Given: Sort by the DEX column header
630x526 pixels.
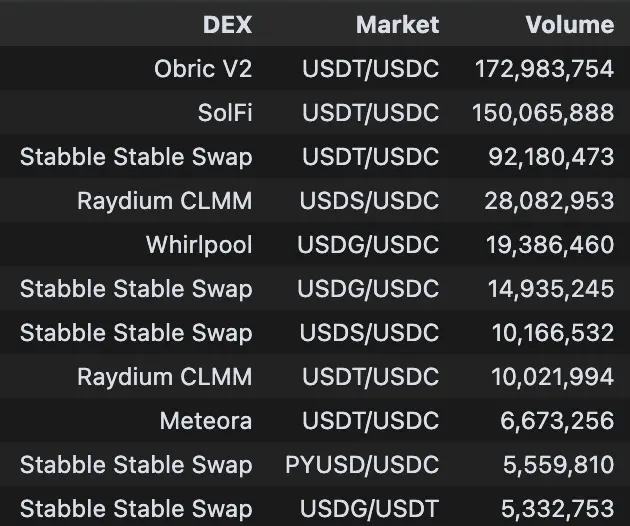Looking at the screenshot, I should click(x=227, y=25).
